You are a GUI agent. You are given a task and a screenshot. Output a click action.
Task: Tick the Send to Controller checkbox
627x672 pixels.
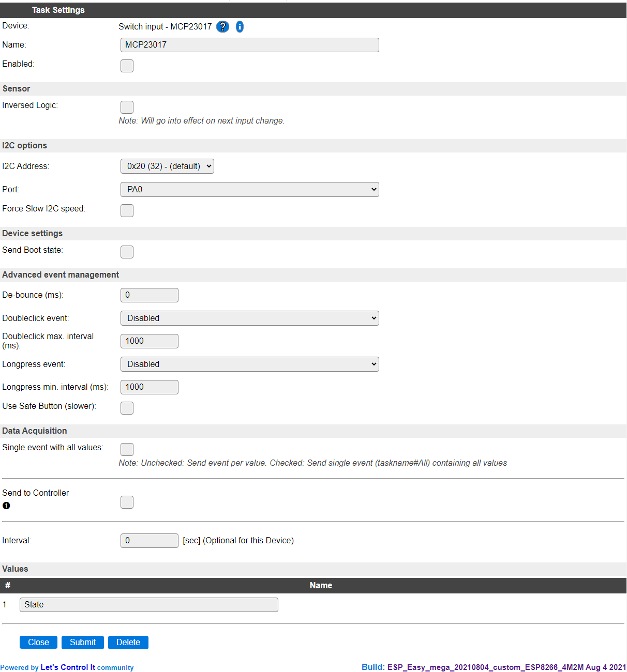point(127,502)
